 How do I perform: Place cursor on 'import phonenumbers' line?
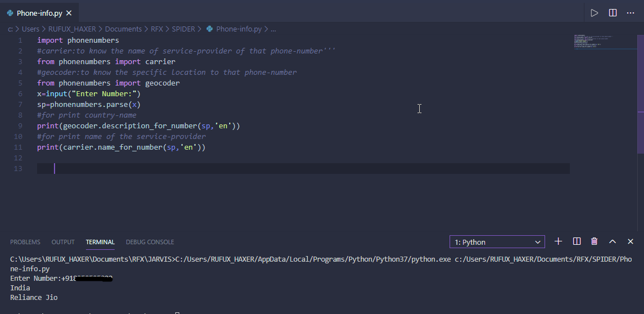click(78, 41)
